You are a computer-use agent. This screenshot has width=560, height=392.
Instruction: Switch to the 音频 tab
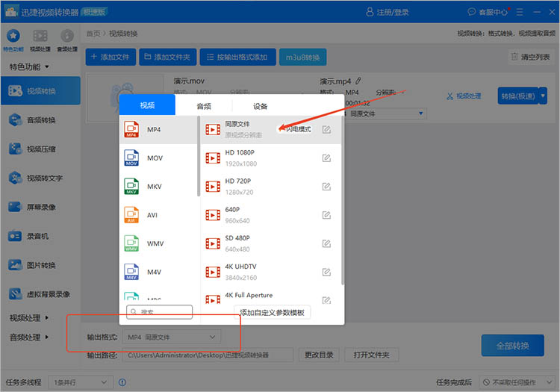pyautogui.click(x=204, y=106)
